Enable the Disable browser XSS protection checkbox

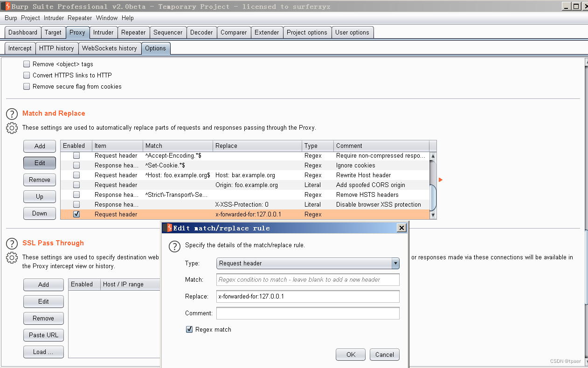pyautogui.click(x=76, y=204)
